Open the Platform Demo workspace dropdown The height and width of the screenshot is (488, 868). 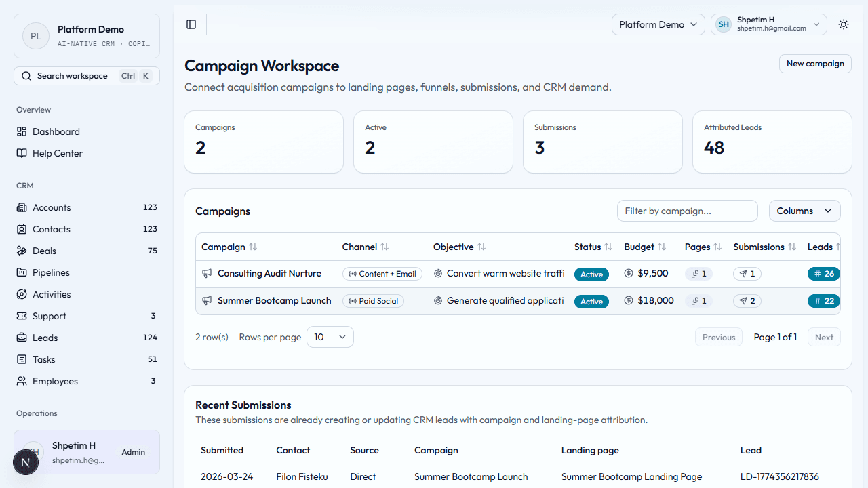point(657,24)
